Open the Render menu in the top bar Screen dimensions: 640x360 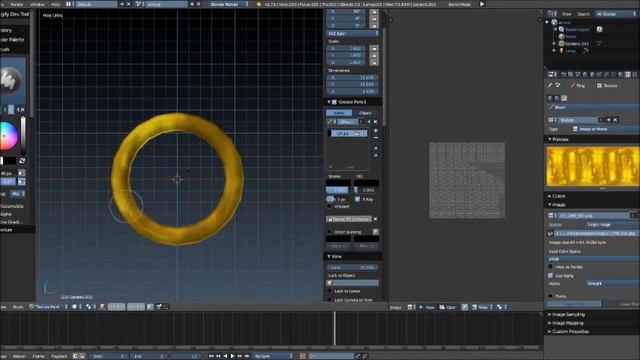click(16, 4)
